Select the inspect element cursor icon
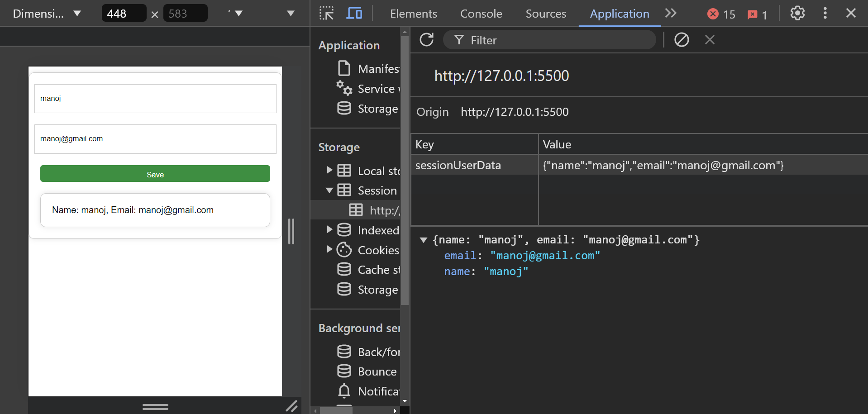Image resolution: width=868 pixels, height=414 pixels. [326, 13]
